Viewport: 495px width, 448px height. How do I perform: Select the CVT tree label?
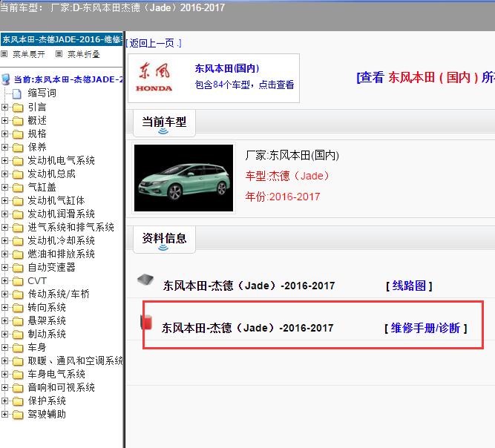tap(37, 281)
